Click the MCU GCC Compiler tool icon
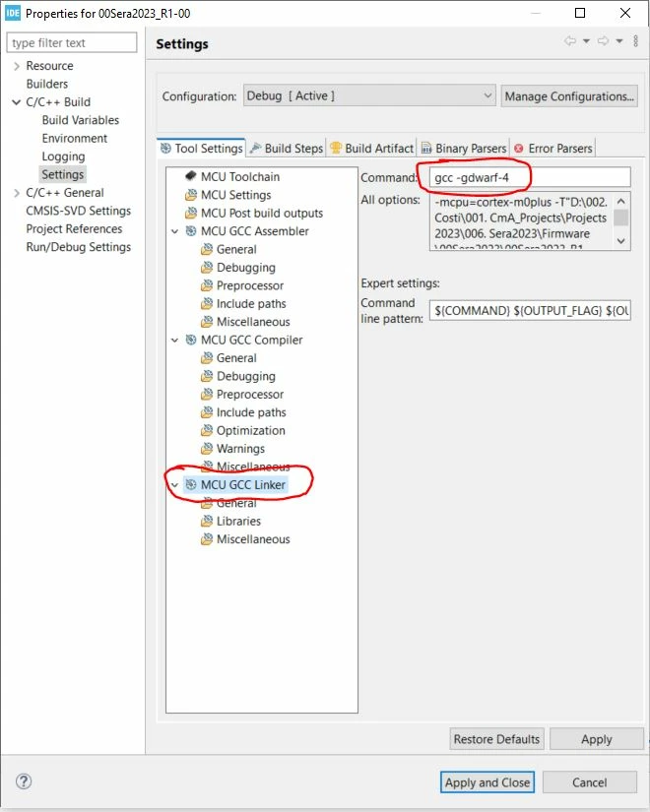This screenshot has height=812, width=650. tap(191, 340)
